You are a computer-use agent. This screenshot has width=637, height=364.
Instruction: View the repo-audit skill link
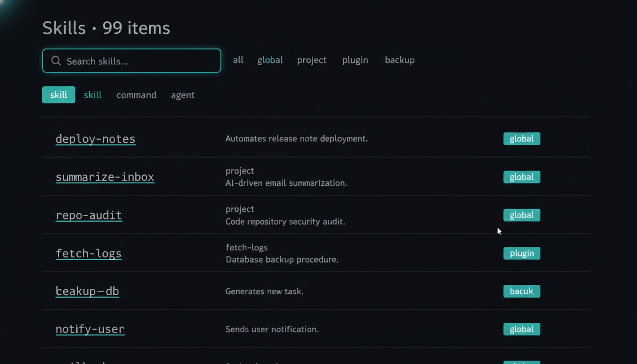tap(89, 215)
